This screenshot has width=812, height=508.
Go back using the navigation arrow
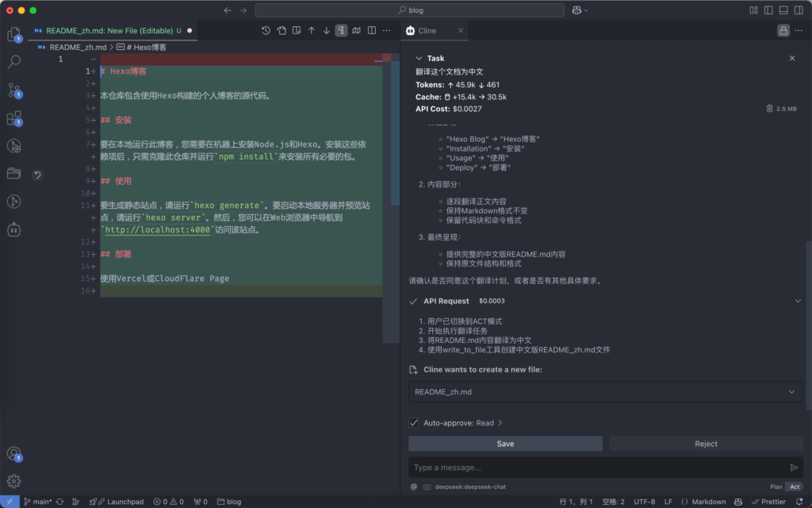[228, 10]
